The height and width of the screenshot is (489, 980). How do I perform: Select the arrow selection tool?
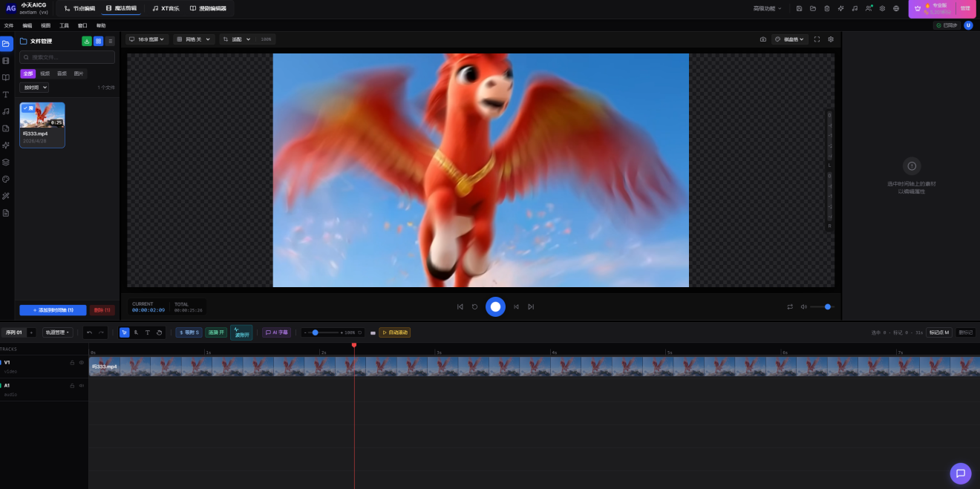[124, 332]
